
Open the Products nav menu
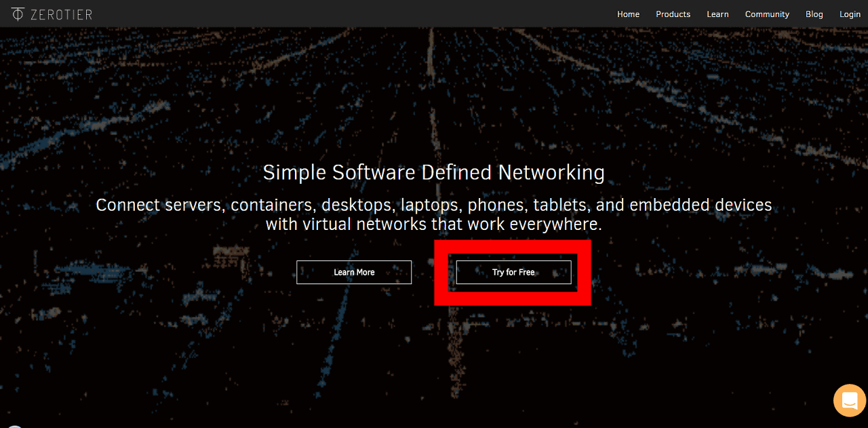673,14
